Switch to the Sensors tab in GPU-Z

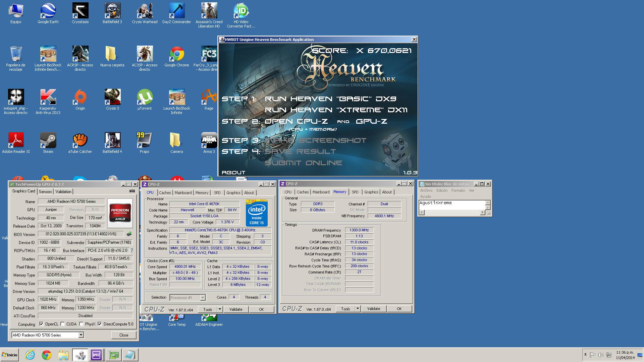[45, 192]
